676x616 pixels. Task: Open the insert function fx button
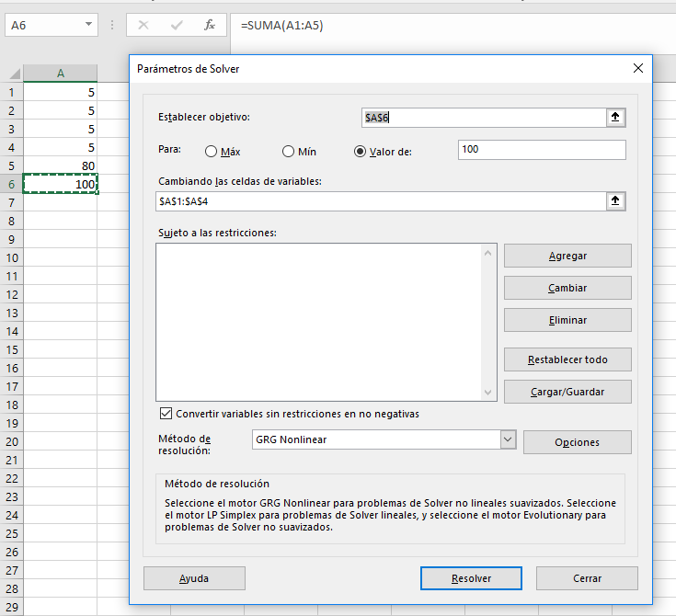(x=210, y=26)
